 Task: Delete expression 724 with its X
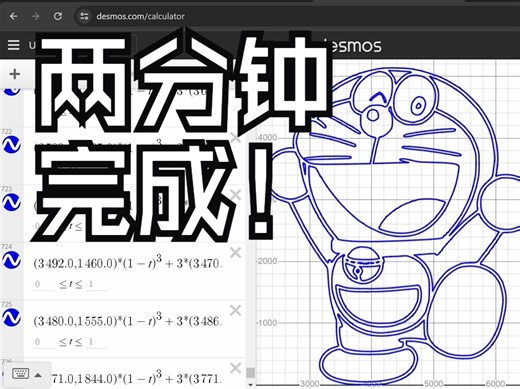pyautogui.click(x=236, y=253)
